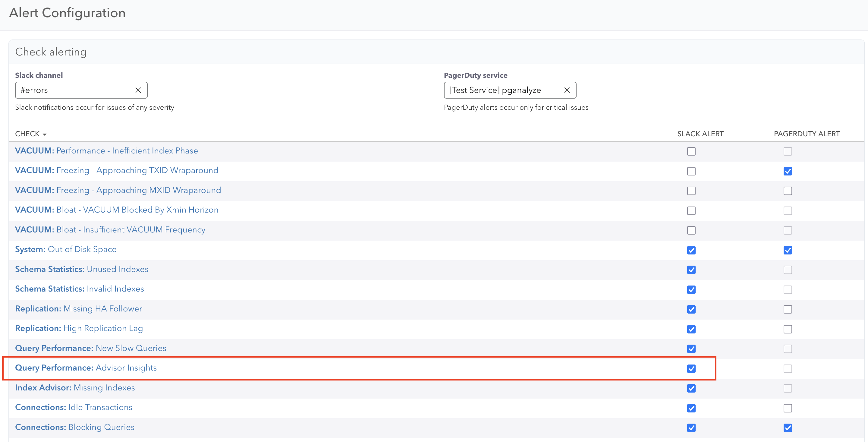Image resolution: width=868 pixels, height=442 pixels.
Task: Check PagerDuty alert for Advisor Insights
Action: click(x=788, y=368)
